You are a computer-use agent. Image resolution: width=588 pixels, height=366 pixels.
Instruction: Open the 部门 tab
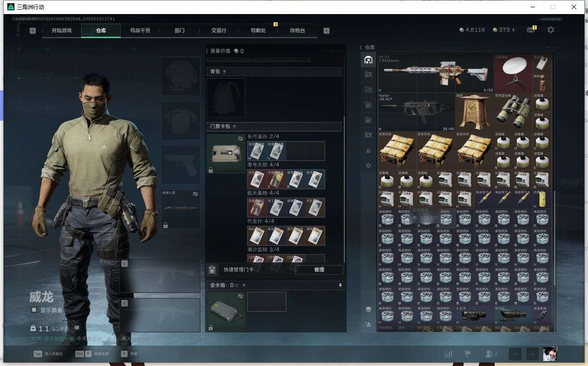click(179, 30)
